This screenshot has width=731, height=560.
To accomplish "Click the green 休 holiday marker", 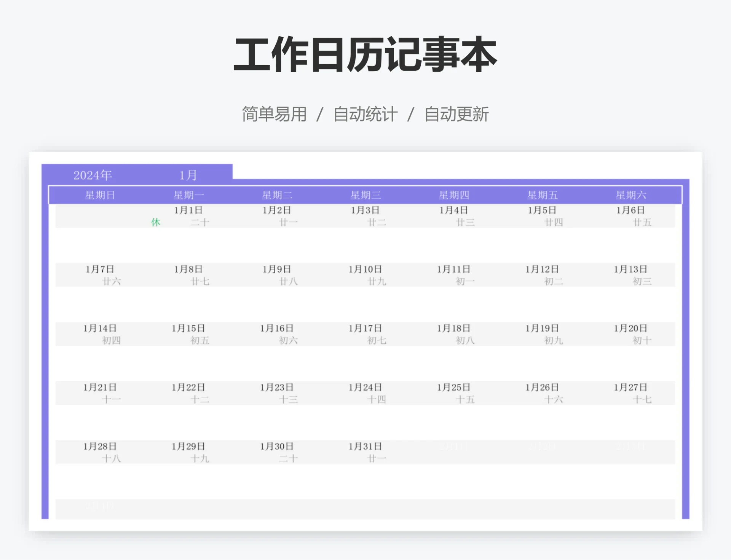I will (156, 222).
